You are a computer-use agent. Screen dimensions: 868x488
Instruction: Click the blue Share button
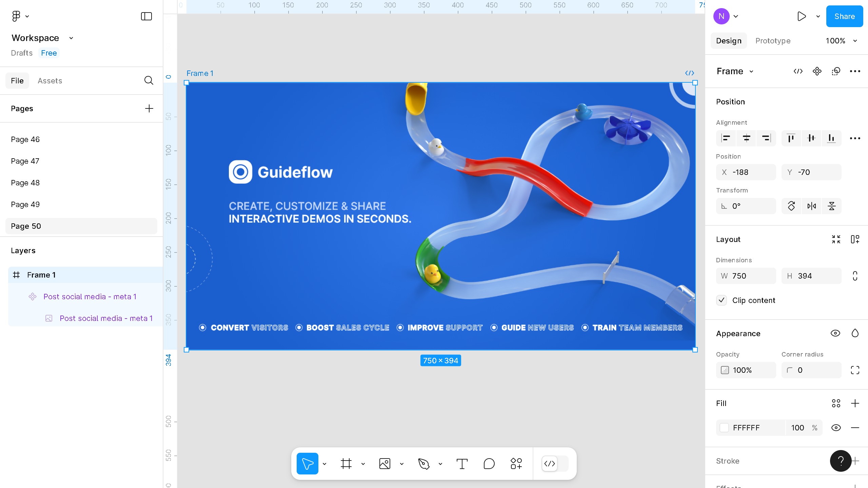tap(844, 16)
